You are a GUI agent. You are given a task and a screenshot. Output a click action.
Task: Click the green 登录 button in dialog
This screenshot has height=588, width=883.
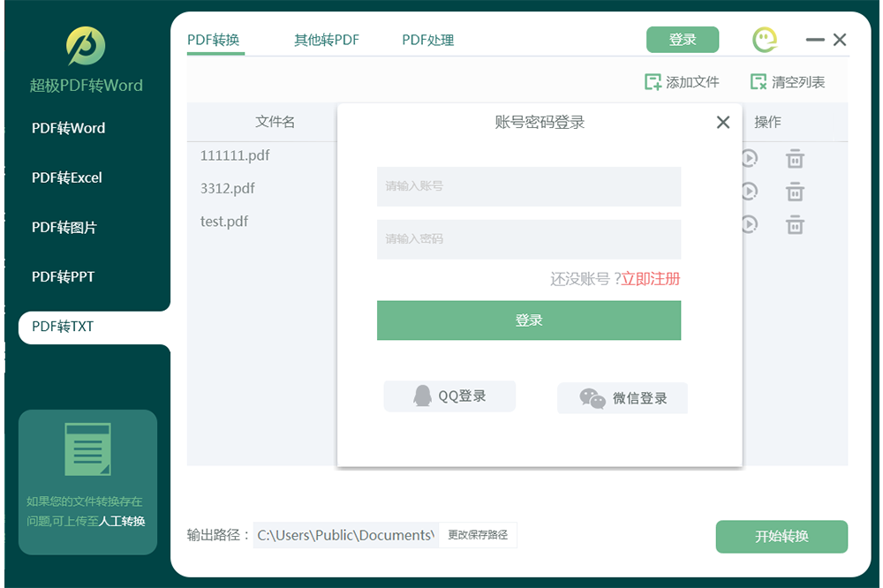point(529,320)
